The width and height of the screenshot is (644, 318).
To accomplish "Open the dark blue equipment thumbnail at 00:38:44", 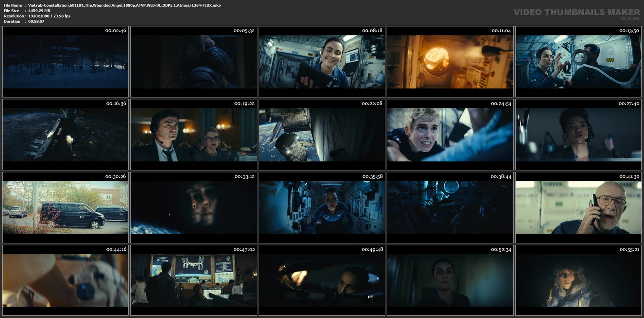I will coord(450,207).
